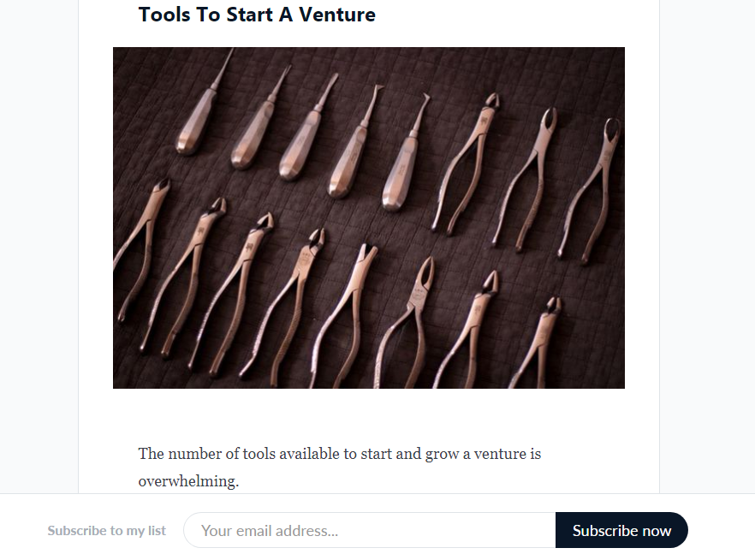
Task: Open the "Tools To Start A Venture" heading
Action: click(257, 15)
